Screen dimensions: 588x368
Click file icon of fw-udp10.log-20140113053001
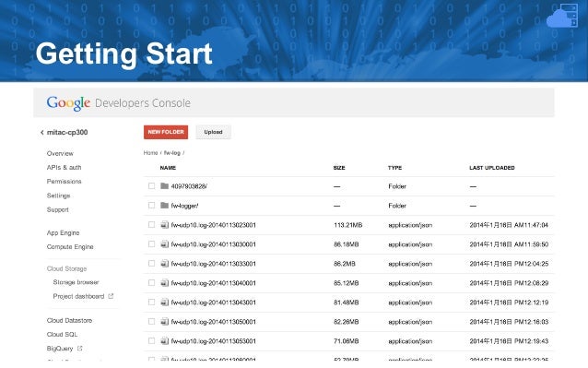click(164, 341)
